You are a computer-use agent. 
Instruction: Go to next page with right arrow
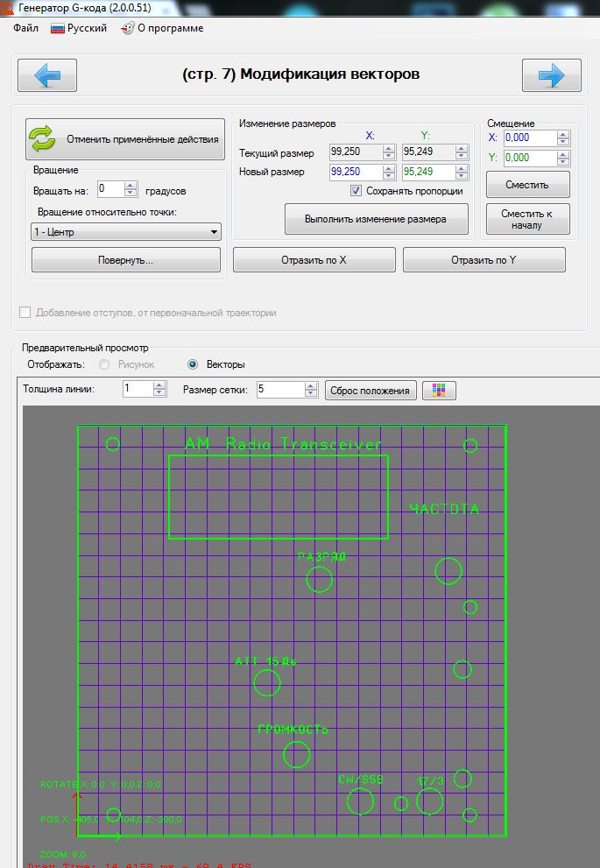point(551,74)
